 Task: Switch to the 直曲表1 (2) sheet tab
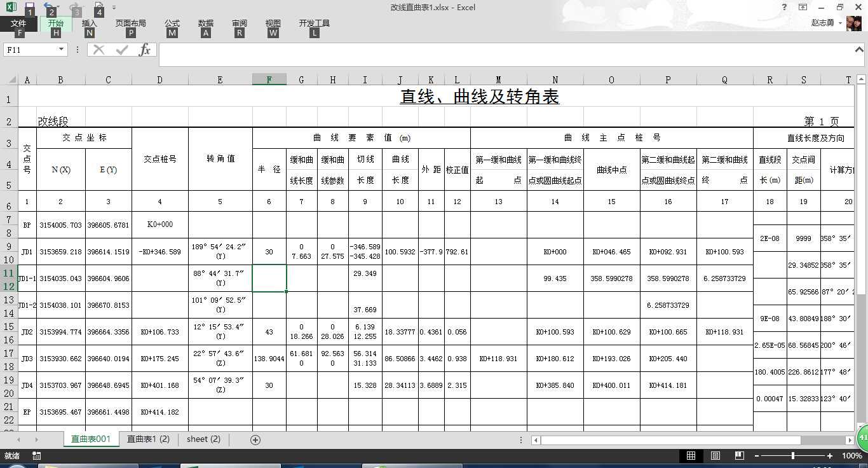tap(148, 439)
